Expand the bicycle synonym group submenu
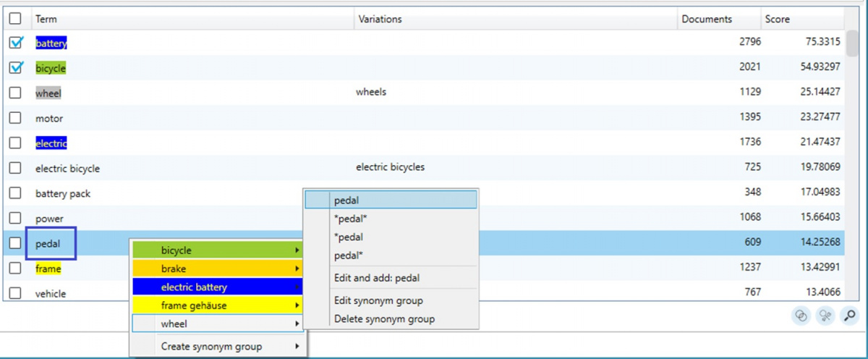This screenshot has height=359, width=868. pyautogui.click(x=218, y=250)
